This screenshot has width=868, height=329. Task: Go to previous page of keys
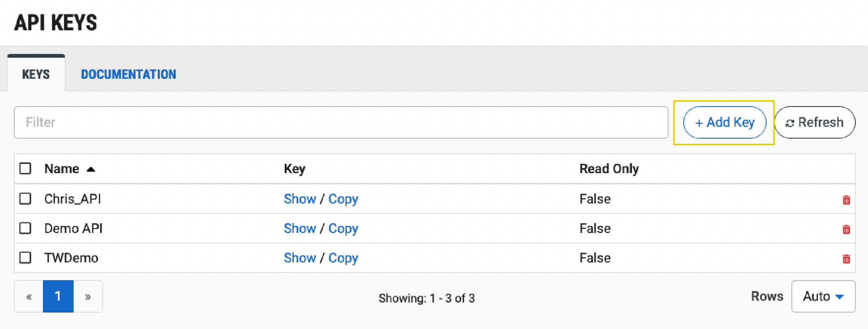tap(29, 297)
